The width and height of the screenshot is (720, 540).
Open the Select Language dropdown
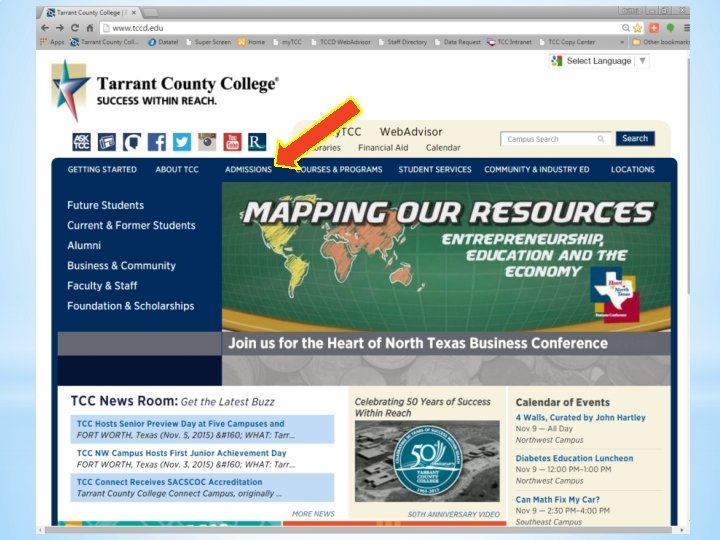point(599,61)
